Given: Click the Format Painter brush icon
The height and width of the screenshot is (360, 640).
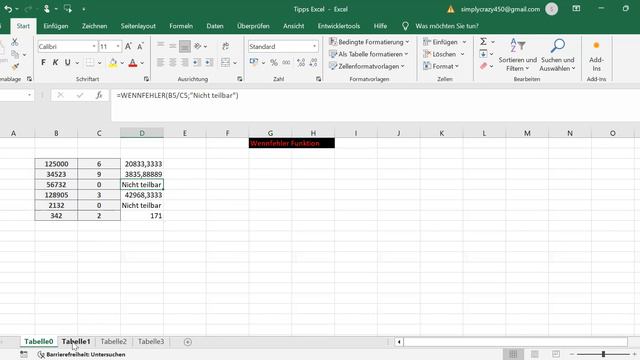Looking at the screenshot, I should [16, 66].
